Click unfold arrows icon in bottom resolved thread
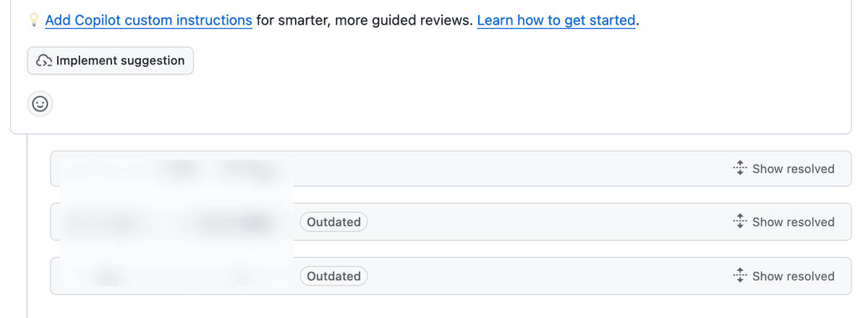Screen dimensions: 868x318 point(739,276)
